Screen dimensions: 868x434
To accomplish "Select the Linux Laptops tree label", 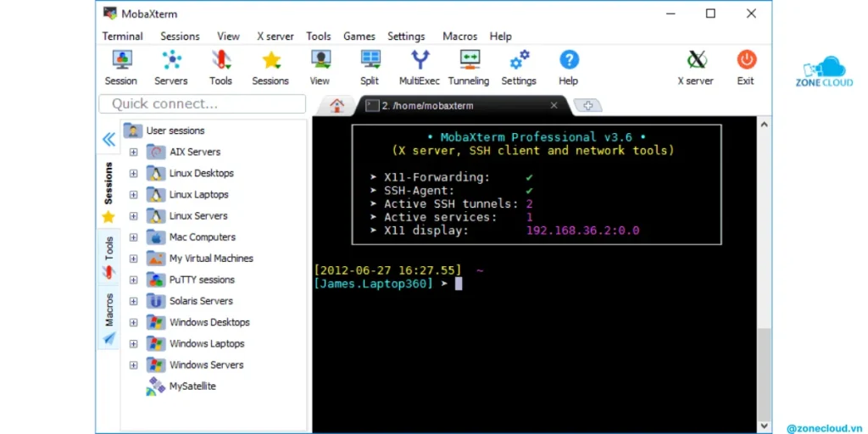I will point(198,195).
